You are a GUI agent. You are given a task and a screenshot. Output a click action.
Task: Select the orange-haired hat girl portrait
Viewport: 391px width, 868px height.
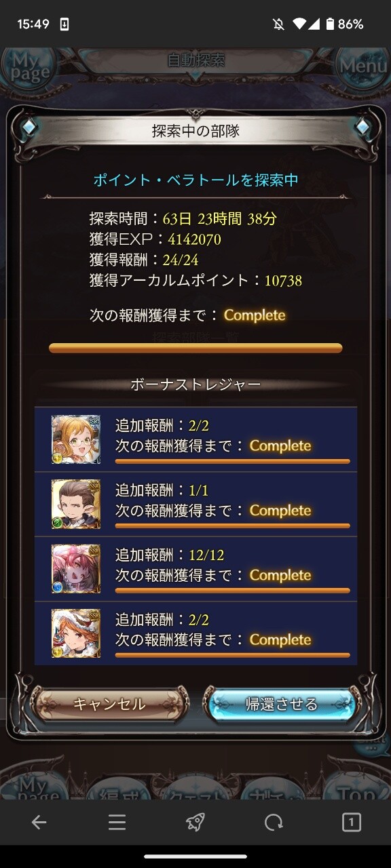[76, 633]
